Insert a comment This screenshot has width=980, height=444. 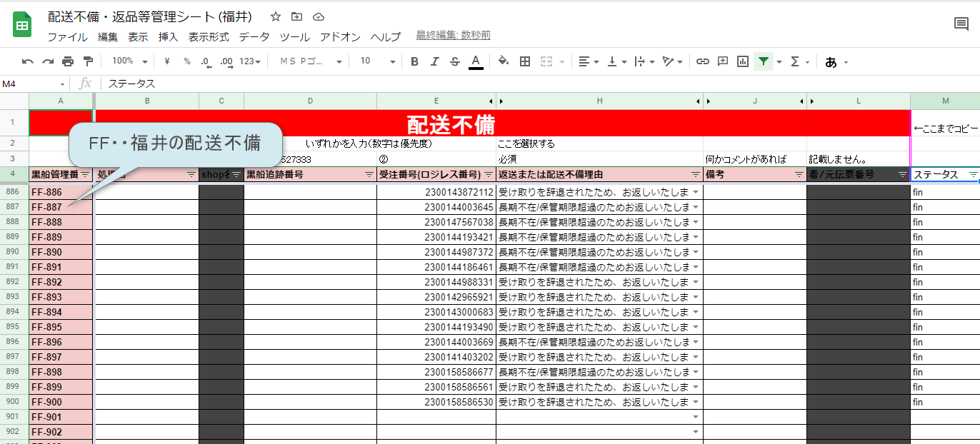[x=723, y=61]
